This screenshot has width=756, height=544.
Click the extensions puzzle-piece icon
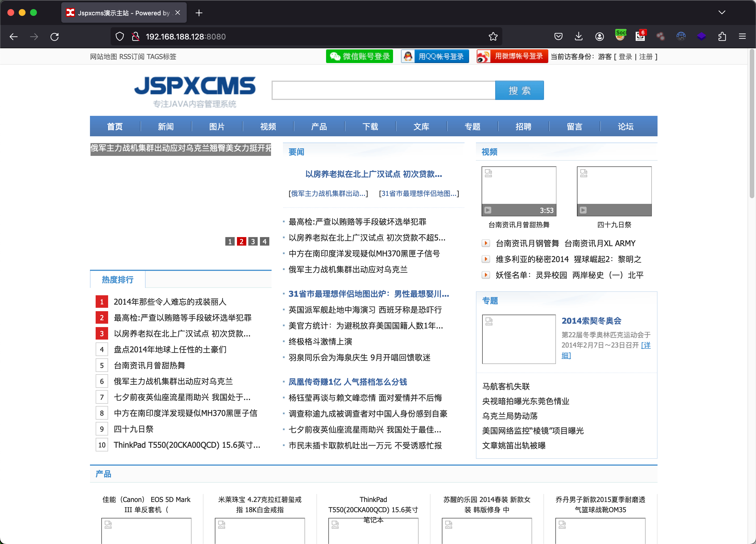[722, 36]
